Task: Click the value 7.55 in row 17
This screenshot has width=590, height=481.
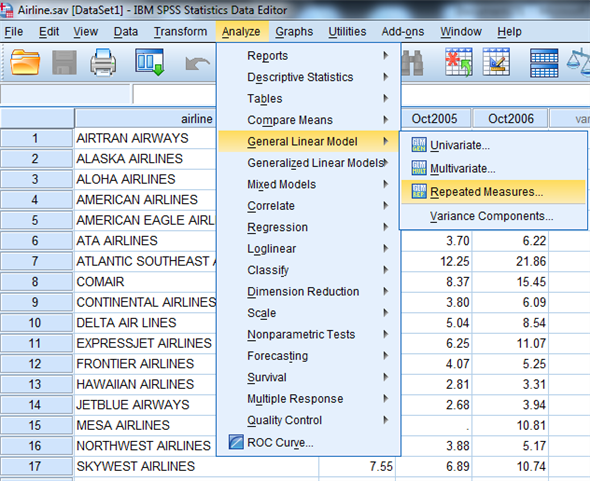Action: 357,466
